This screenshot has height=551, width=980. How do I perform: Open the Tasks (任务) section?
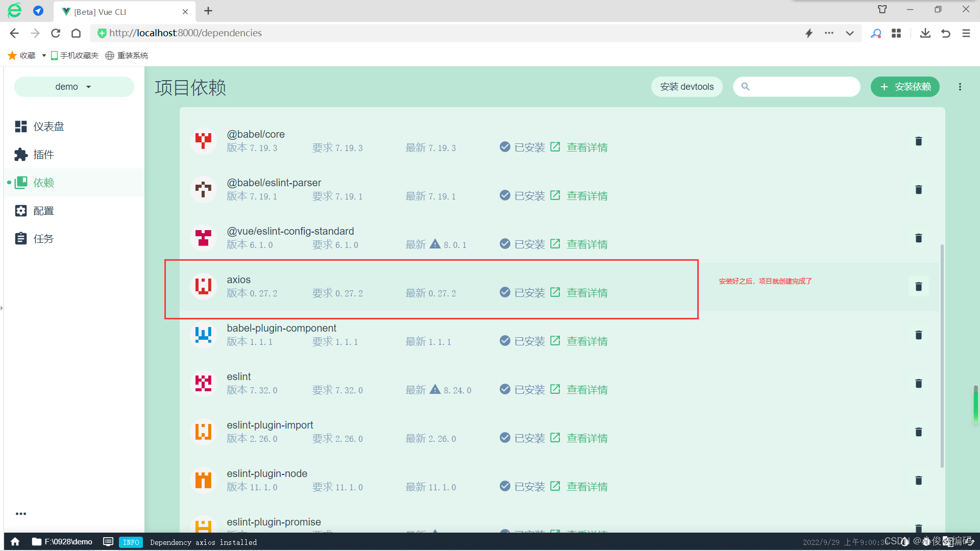tap(74, 239)
